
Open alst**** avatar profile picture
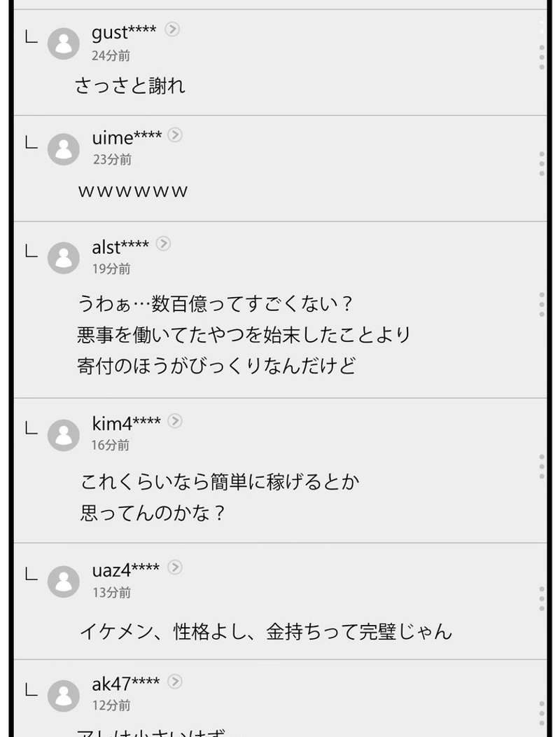pyautogui.click(x=63, y=257)
